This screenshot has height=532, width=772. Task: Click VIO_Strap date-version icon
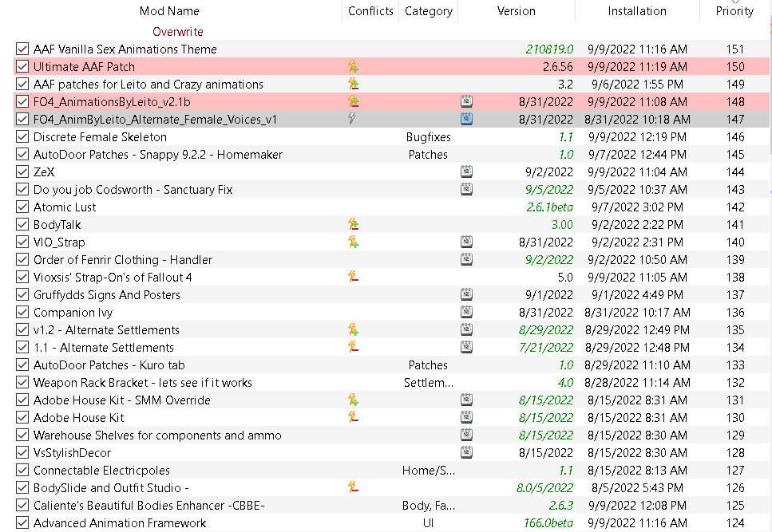coord(466,242)
